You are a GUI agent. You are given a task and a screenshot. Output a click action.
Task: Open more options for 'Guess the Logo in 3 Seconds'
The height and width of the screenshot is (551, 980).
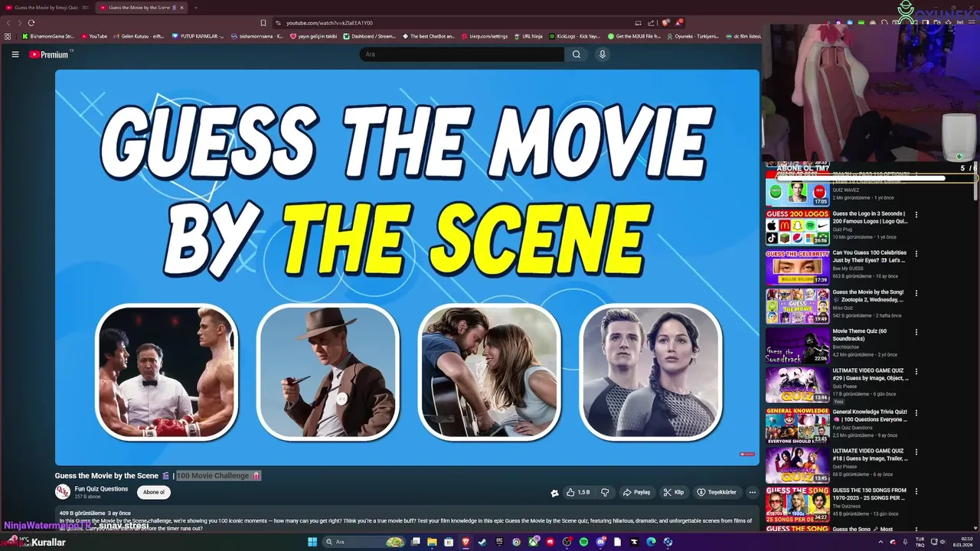(916, 215)
